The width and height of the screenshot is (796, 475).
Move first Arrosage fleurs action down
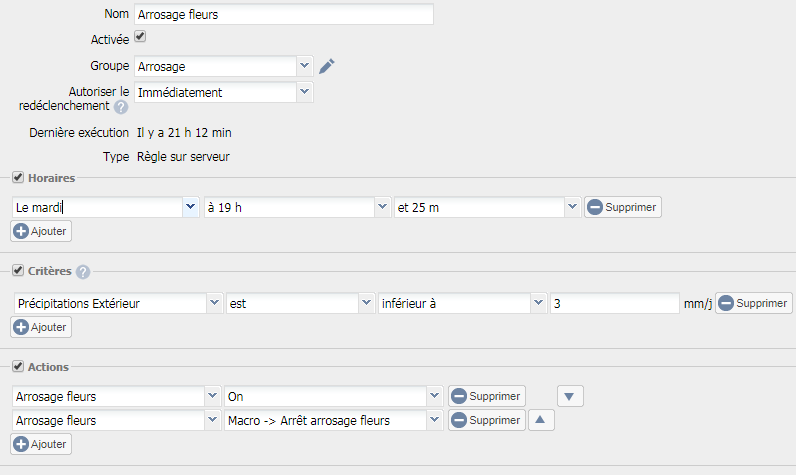point(570,396)
